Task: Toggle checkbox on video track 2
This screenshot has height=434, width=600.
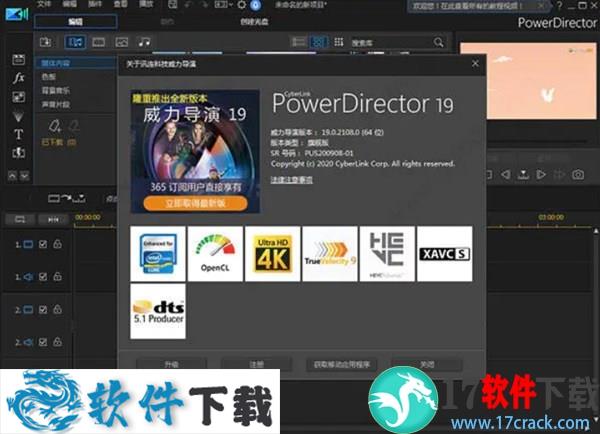Action: (43, 310)
